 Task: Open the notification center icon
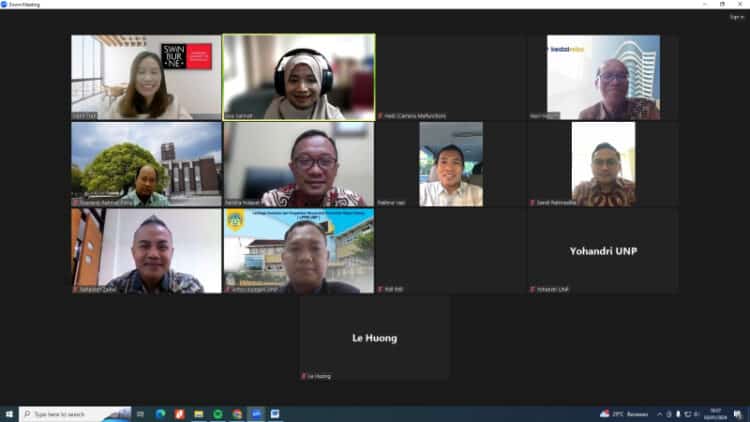coord(738,414)
